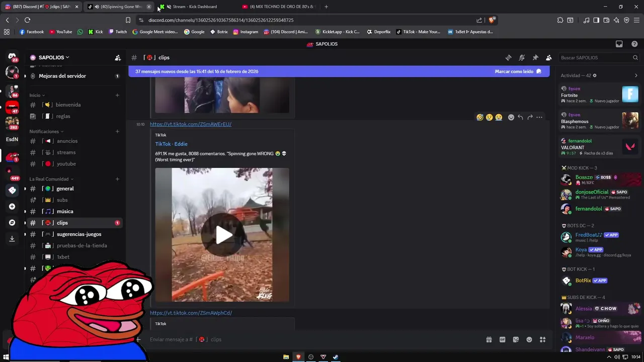Screen dimensions: 644x362
Task: Open the Discord help question mark icon
Action: (633, 44)
